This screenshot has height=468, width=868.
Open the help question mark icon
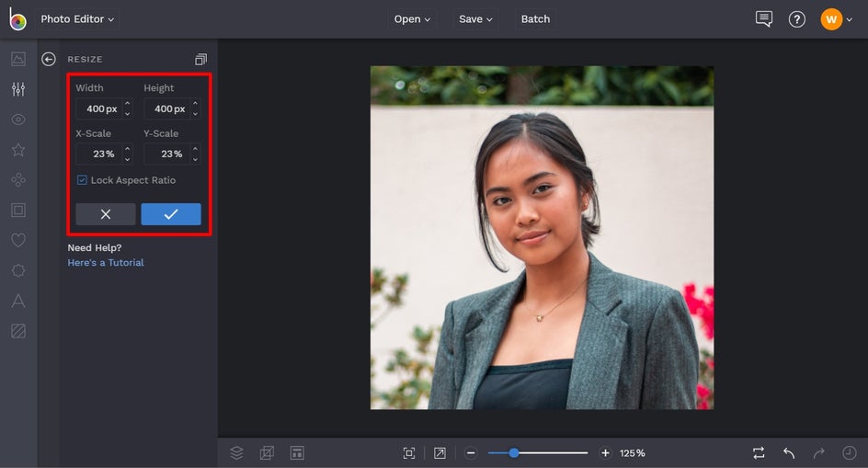pos(796,19)
